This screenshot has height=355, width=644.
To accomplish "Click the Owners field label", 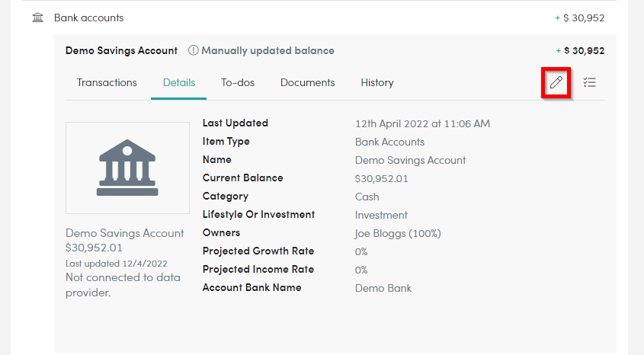I will pyautogui.click(x=221, y=232).
